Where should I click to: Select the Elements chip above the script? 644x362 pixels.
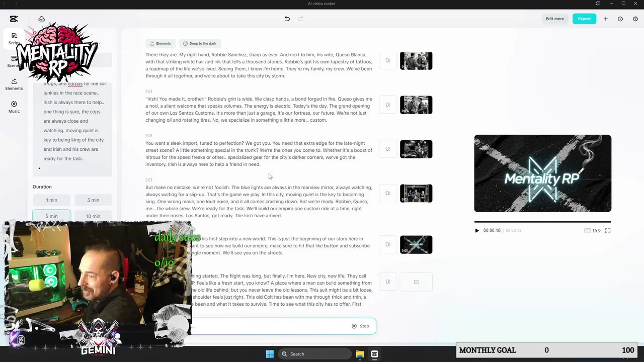pos(160,43)
